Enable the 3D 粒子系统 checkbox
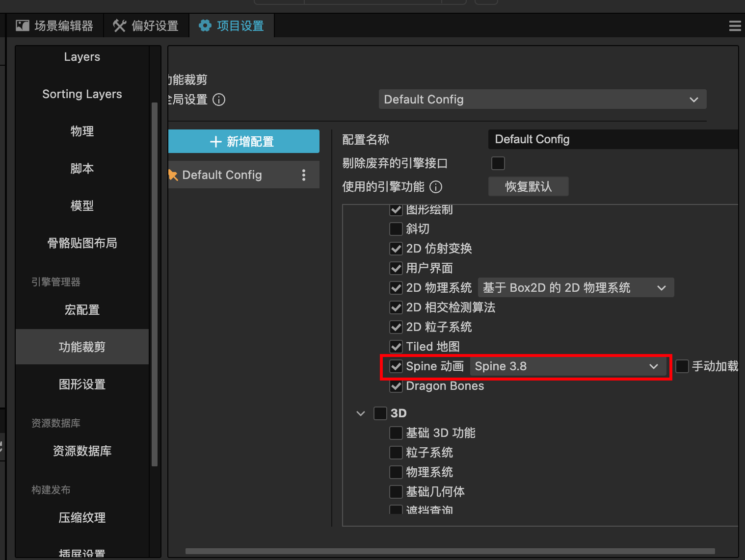 396,453
